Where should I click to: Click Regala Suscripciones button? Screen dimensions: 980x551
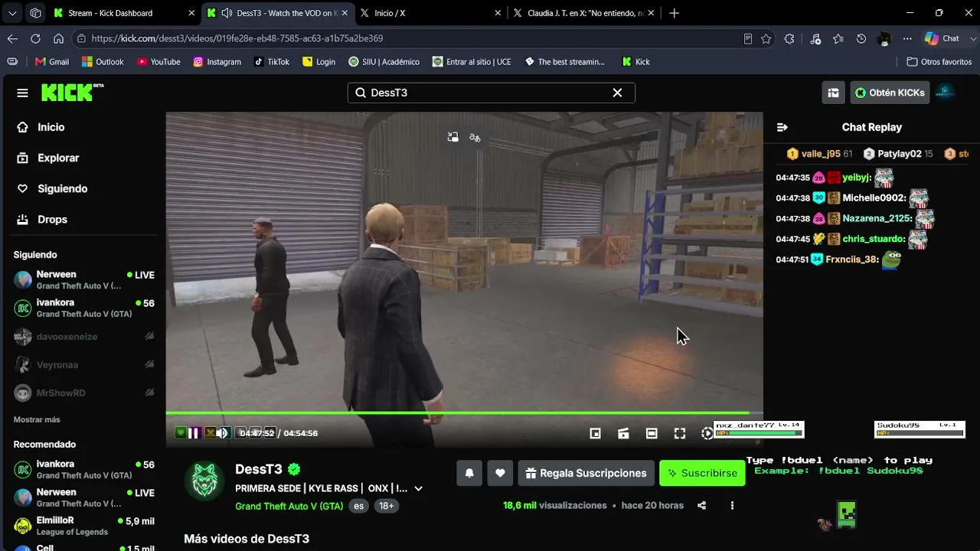[586, 473]
